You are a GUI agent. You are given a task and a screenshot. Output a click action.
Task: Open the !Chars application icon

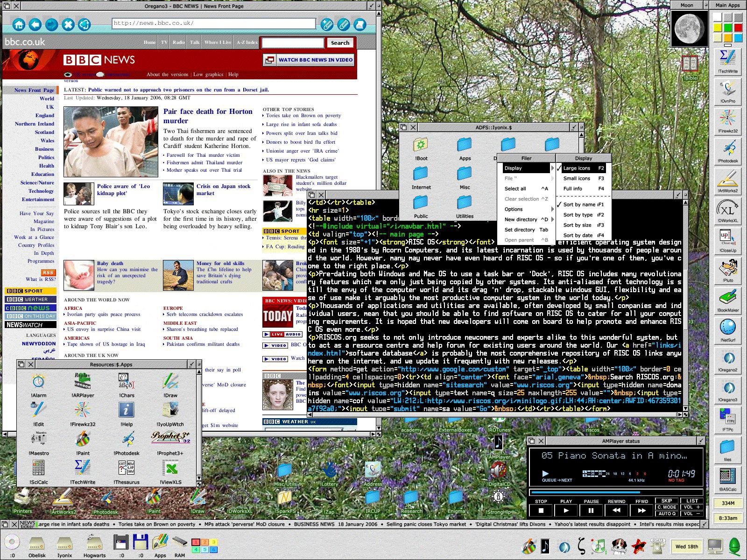click(x=127, y=385)
